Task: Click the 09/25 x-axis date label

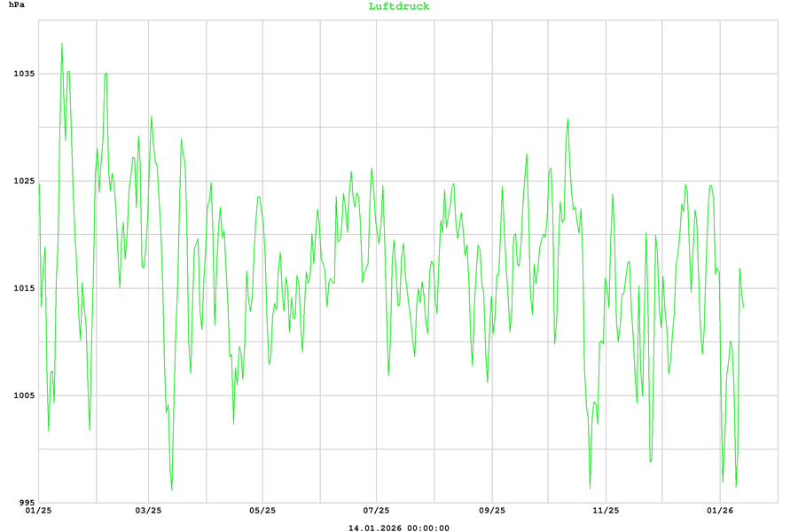Action: [491, 511]
